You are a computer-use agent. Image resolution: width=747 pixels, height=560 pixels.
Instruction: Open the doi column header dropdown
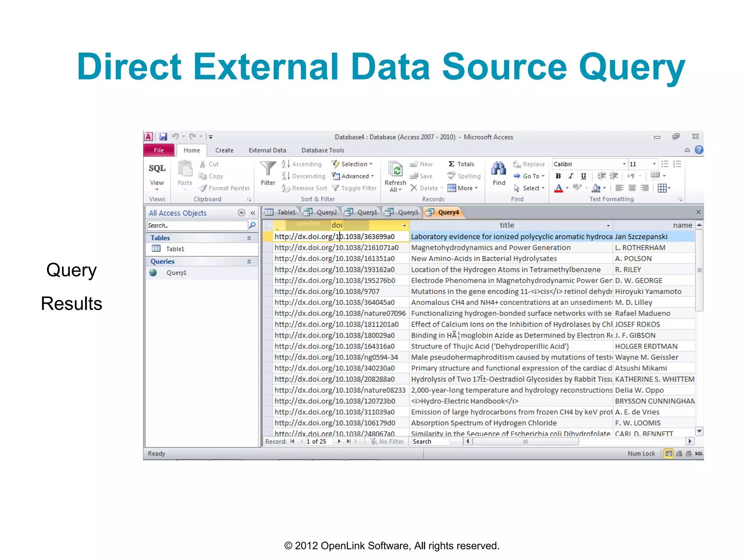point(404,226)
